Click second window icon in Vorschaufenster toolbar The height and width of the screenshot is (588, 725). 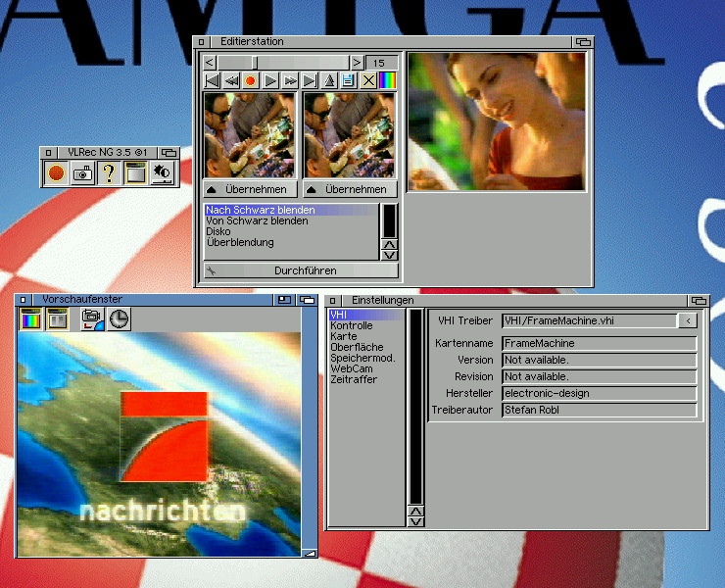58,318
